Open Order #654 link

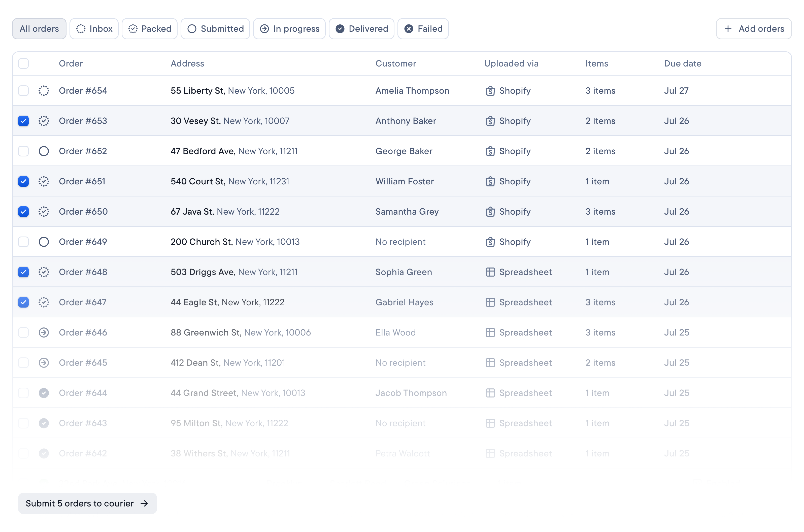pos(83,91)
